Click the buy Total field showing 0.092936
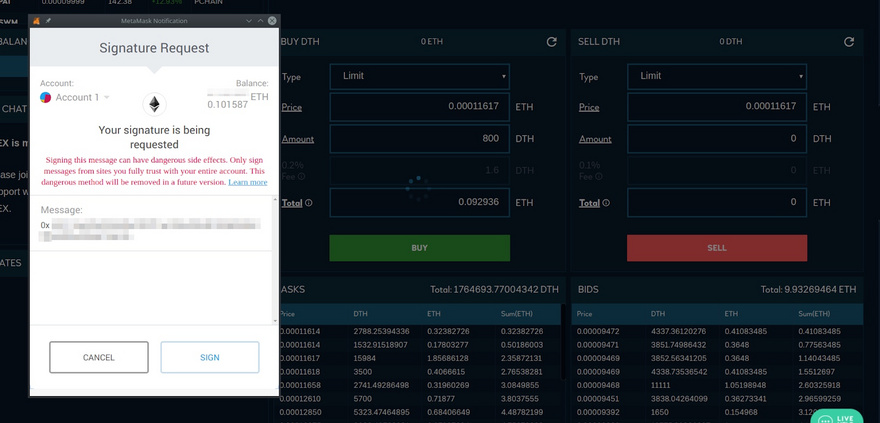 tap(420, 203)
